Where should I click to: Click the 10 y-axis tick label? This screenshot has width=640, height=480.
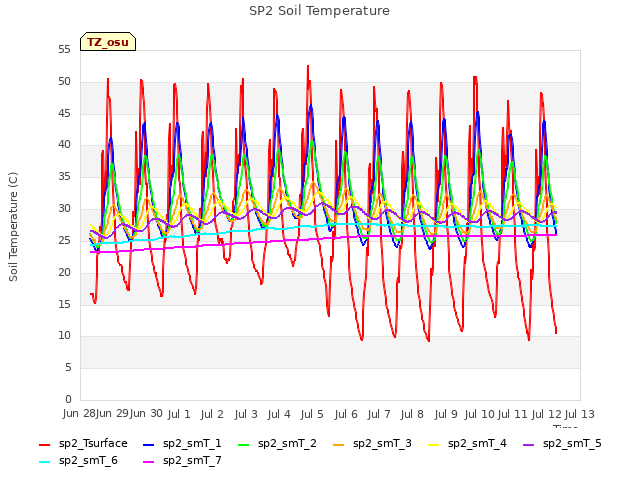[x=64, y=336]
